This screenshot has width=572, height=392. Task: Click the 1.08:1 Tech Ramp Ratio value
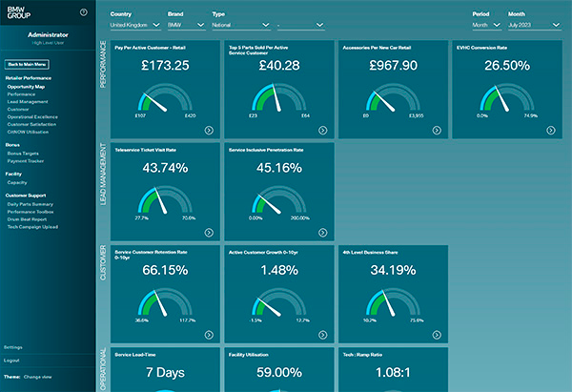click(x=393, y=373)
